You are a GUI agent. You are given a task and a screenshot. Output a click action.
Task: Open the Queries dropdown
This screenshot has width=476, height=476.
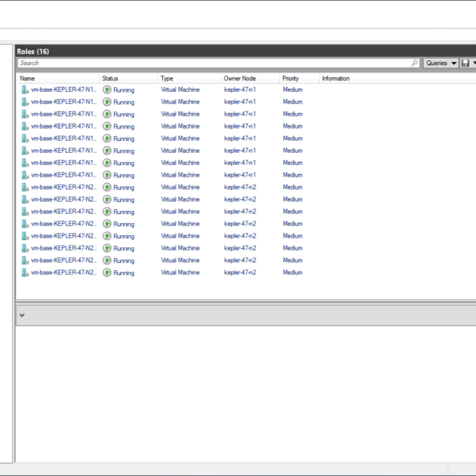tap(441, 63)
